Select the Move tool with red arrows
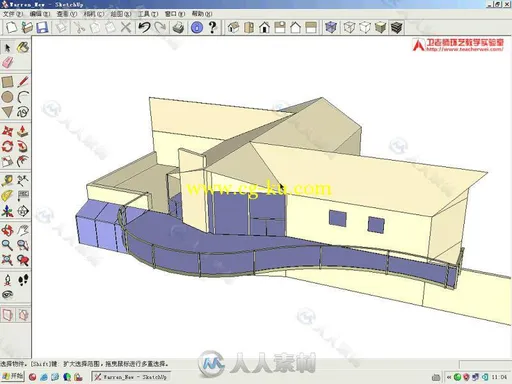Viewport: 512px width, 384px height. tap(7, 131)
